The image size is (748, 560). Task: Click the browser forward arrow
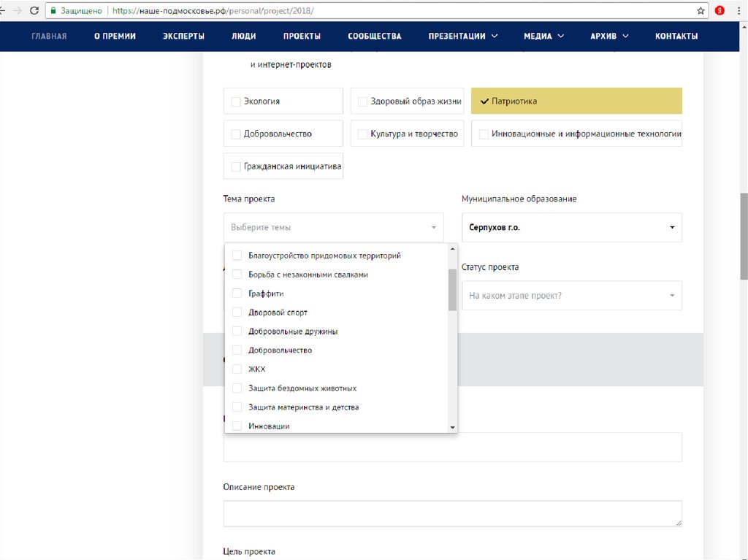click(x=16, y=11)
